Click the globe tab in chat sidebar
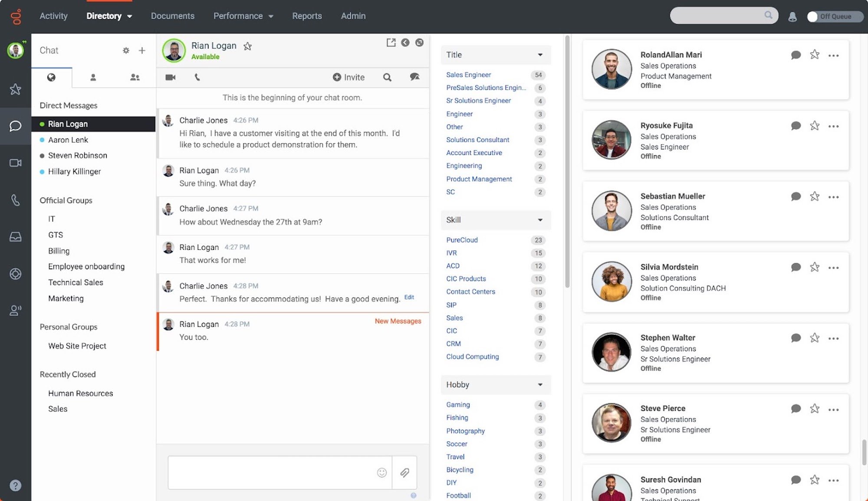The image size is (868, 501). [51, 77]
